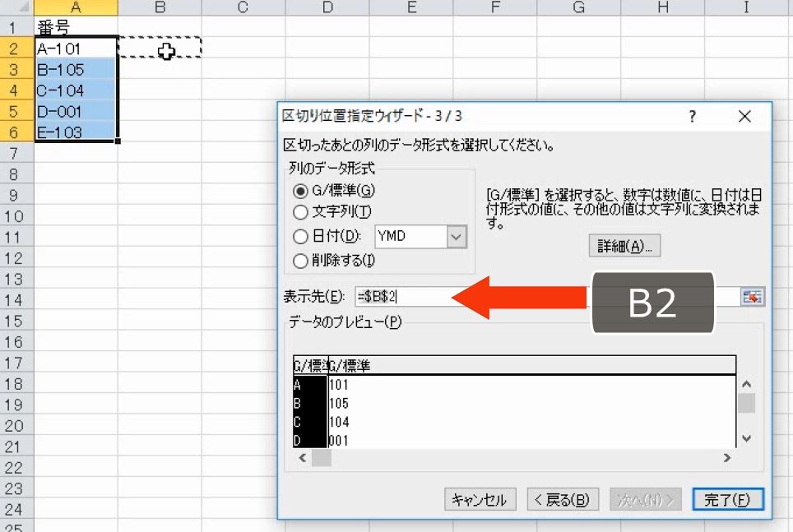793x532 pixels.
Task: Click the help question mark icon on the wizard
Action: coord(692,117)
